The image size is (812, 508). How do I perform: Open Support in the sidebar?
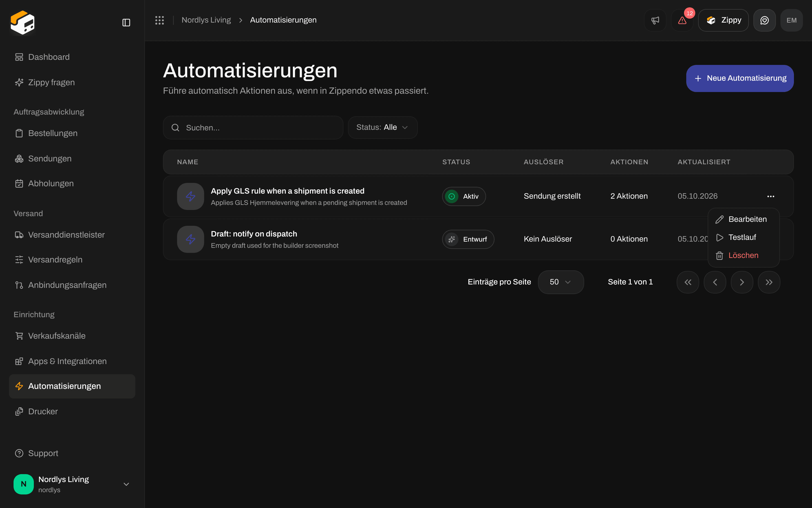72,453
